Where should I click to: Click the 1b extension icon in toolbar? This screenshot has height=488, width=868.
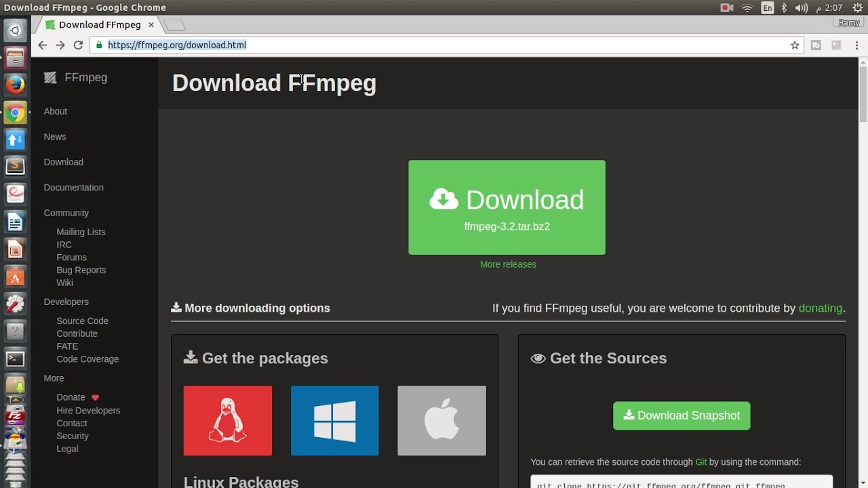pos(816,45)
